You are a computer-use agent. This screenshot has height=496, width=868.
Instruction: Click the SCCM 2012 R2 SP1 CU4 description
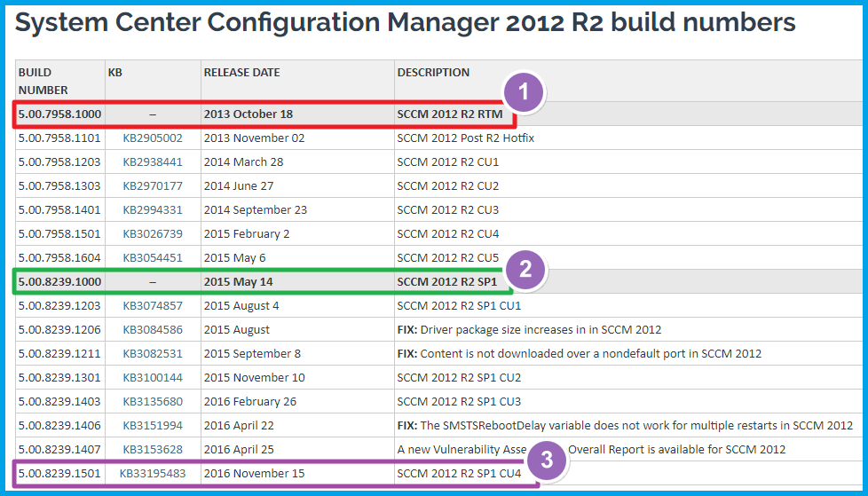click(459, 473)
